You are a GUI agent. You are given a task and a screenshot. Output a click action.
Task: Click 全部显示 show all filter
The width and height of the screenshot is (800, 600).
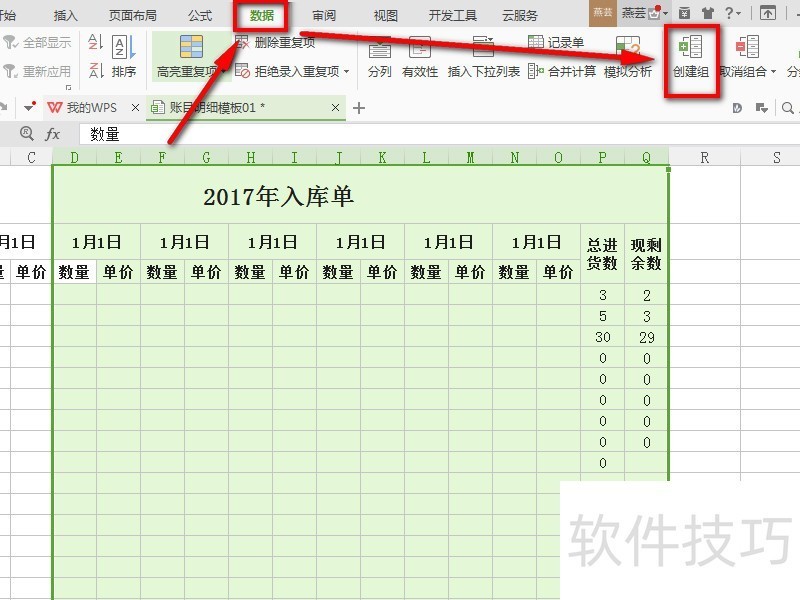point(38,42)
